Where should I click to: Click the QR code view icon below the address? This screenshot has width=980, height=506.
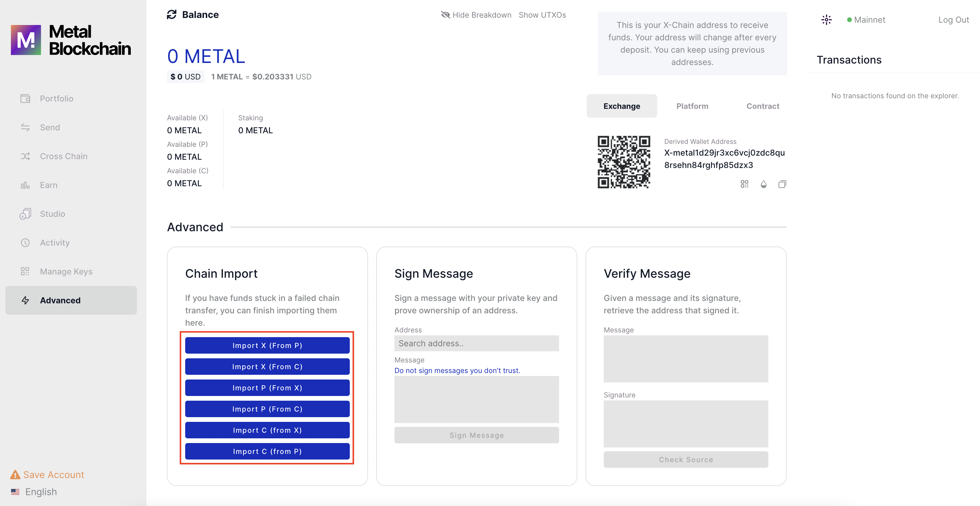[x=744, y=184]
